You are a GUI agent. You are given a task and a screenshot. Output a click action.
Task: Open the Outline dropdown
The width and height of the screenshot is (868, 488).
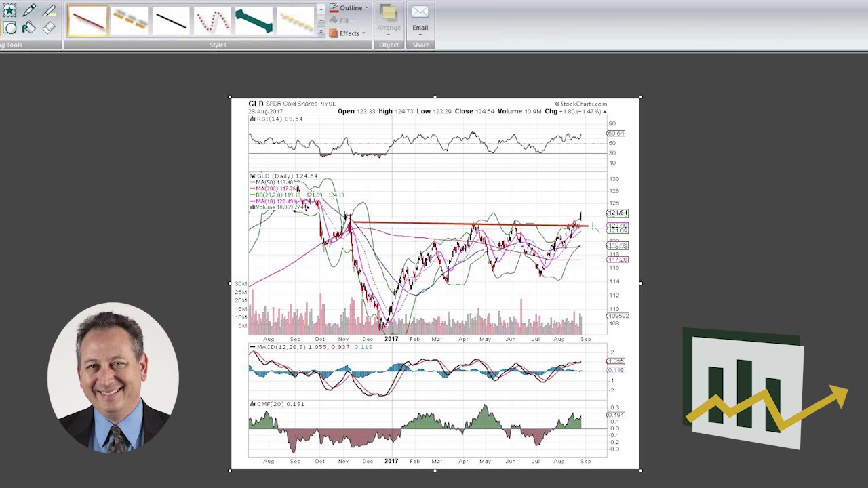click(349, 8)
